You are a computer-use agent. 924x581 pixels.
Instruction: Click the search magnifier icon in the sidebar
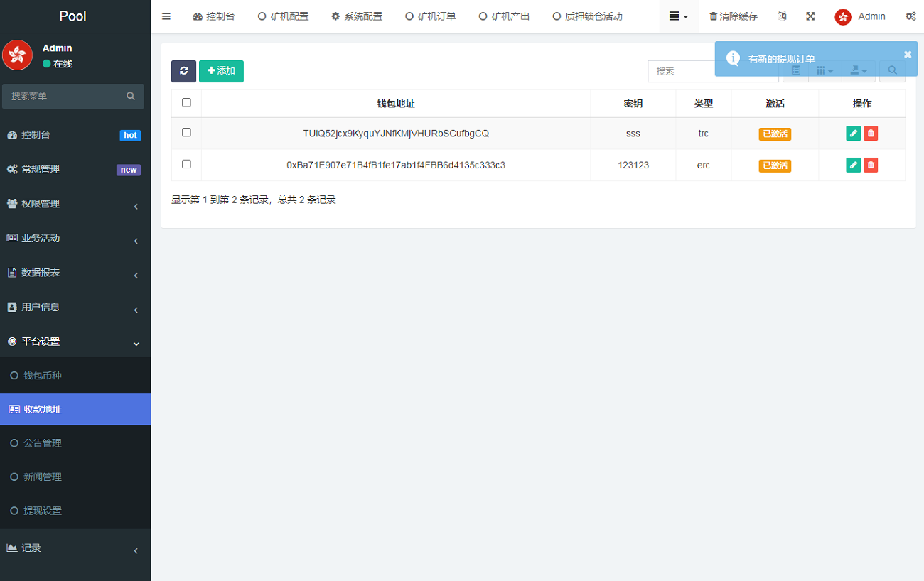tap(131, 96)
